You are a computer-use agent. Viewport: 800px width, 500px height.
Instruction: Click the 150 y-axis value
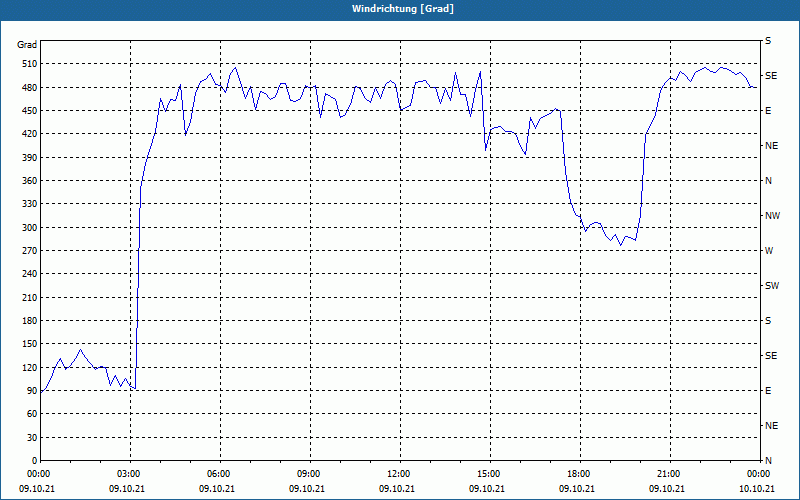tap(30, 344)
